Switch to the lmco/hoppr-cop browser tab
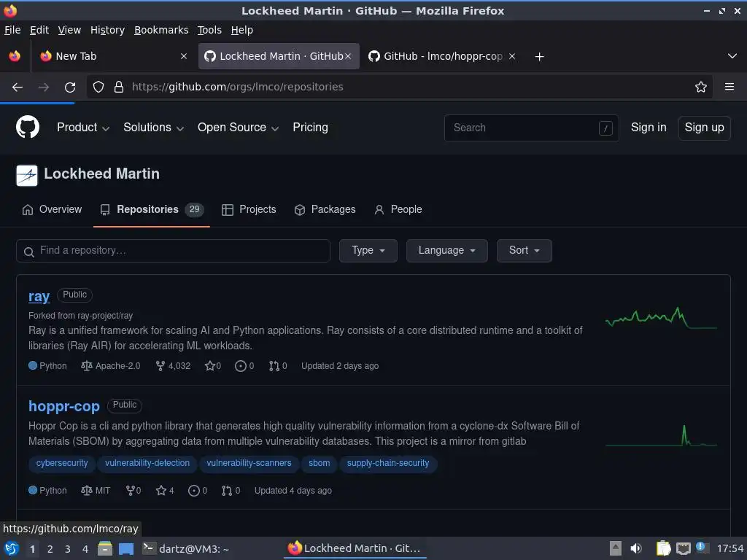 [x=441, y=56]
